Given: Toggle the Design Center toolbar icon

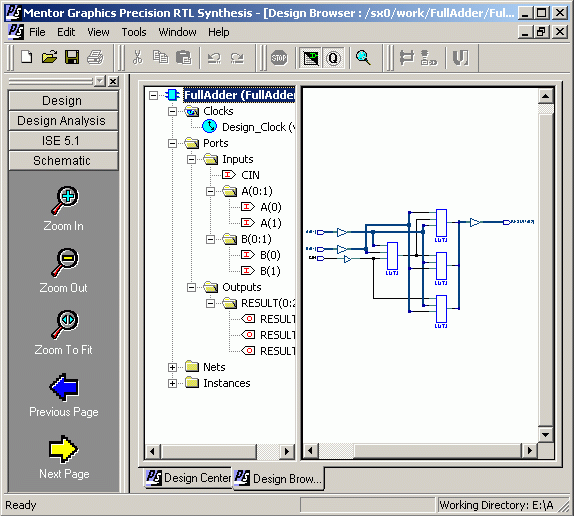Looking at the screenshot, I should tap(310, 58).
